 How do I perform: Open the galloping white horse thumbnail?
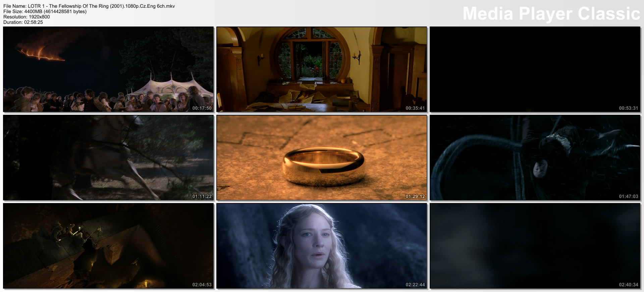coord(108,157)
